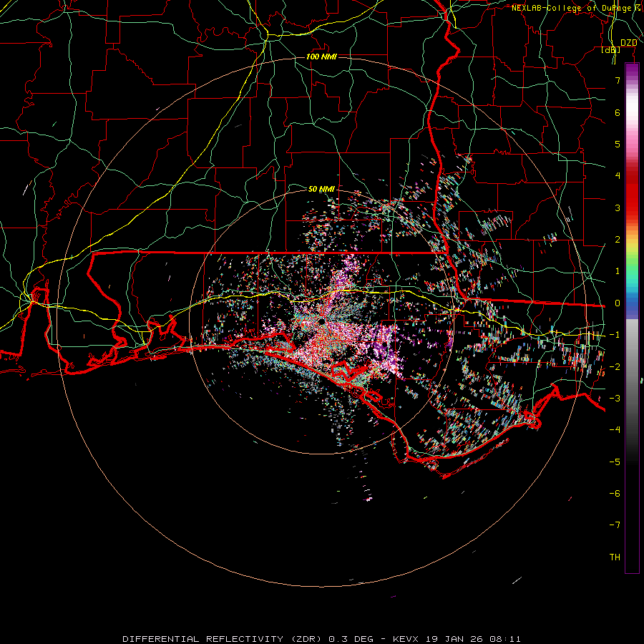Screen dimensions: 644x644
Task: Click the 19 JAN 26 date text
Action: [454, 639]
